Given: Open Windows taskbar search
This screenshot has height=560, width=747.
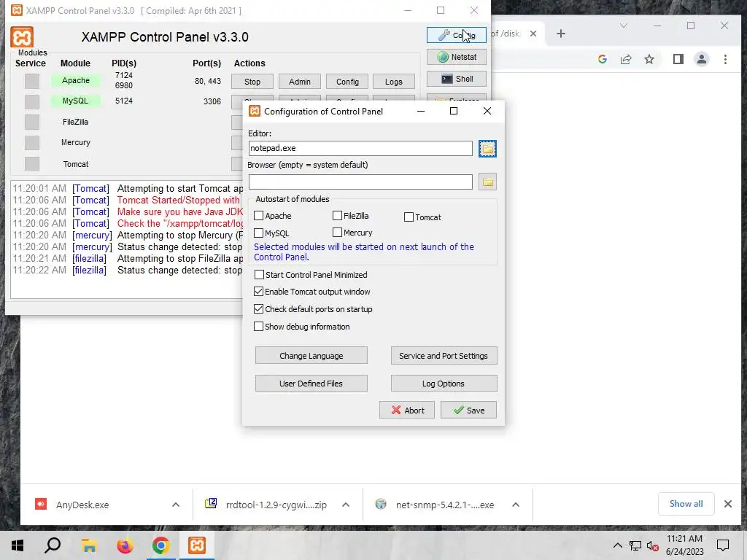Looking at the screenshot, I should point(53,545).
